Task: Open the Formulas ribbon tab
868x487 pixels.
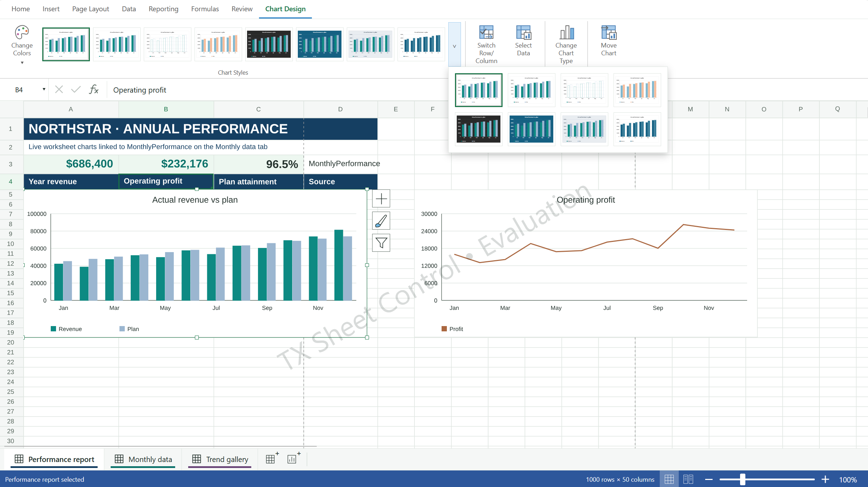Action: coord(205,9)
